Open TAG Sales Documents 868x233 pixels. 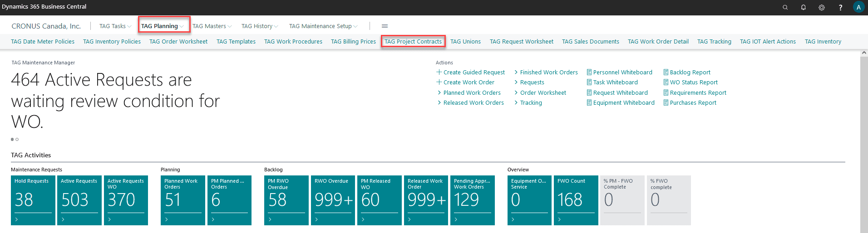point(591,41)
